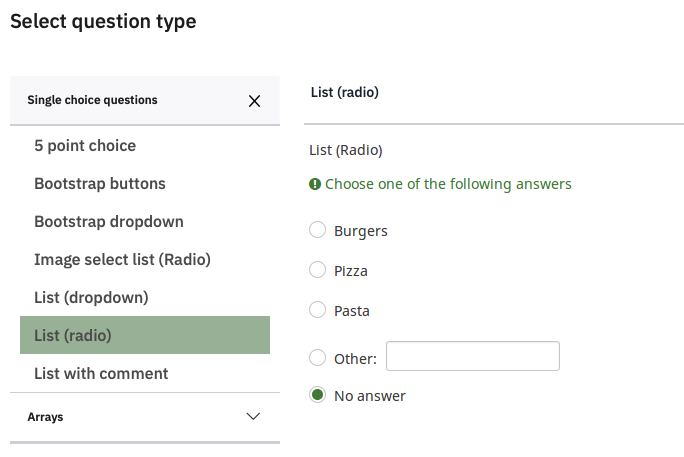Choose List with comment question type
This screenshot has height=457, width=684.
pos(101,374)
